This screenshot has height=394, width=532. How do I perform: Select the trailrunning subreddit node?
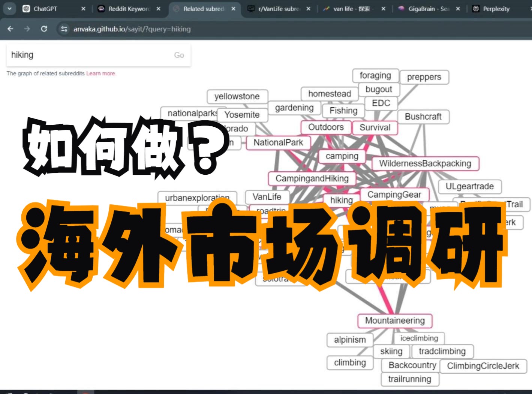(410, 379)
